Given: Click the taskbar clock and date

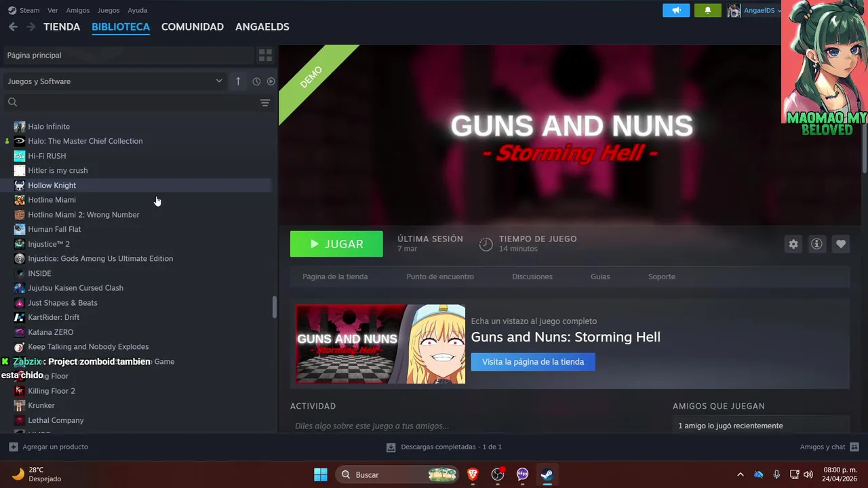Looking at the screenshot, I should coord(840,474).
